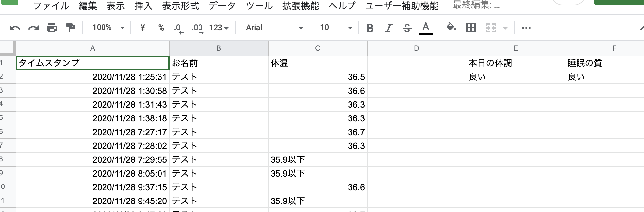Select the Paint format roller icon
This screenshot has width=644, height=212.
click(x=70, y=28)
